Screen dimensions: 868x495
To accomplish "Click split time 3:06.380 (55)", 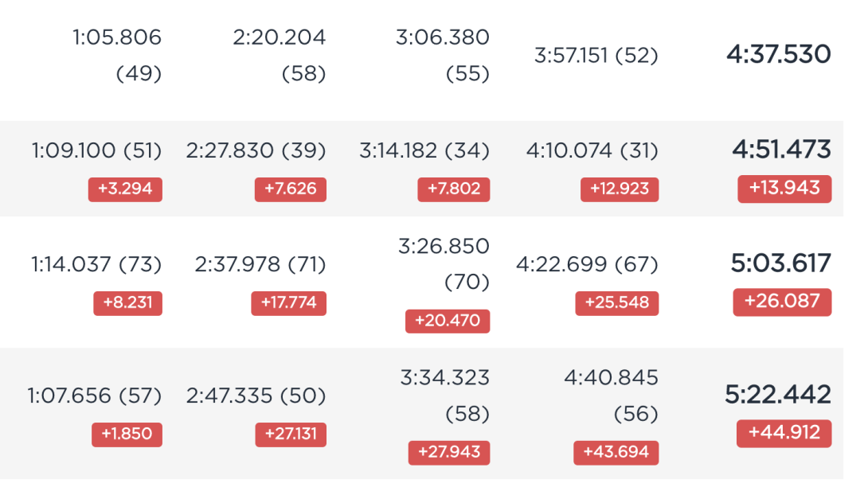I will 442,55.
